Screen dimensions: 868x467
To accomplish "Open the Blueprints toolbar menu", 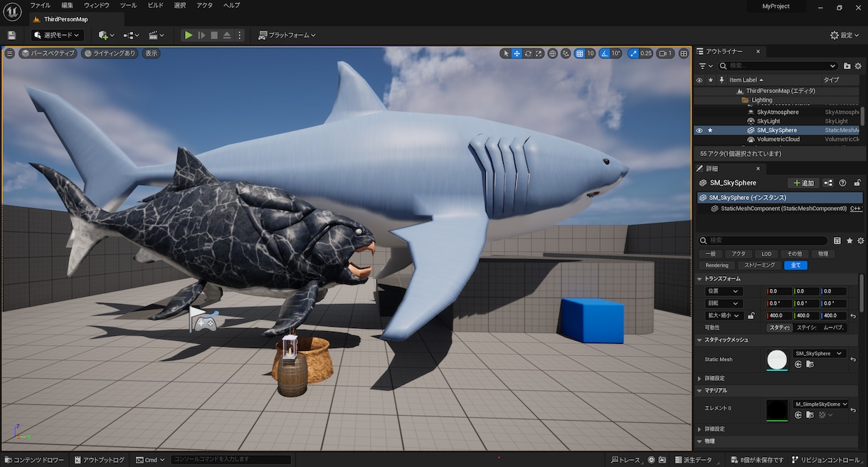I will [x=132, y=35].
